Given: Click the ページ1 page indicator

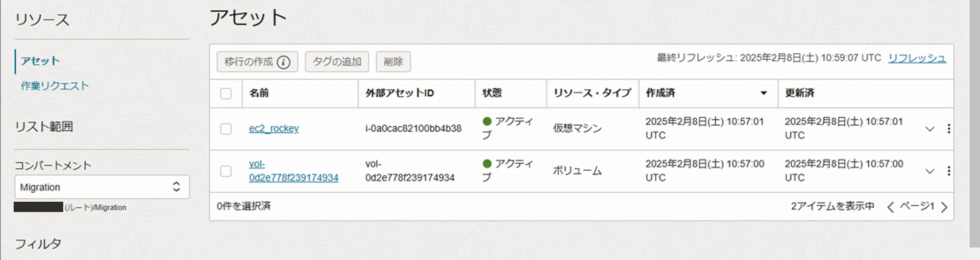Looking at the screenshot, I should pos(917,206).
